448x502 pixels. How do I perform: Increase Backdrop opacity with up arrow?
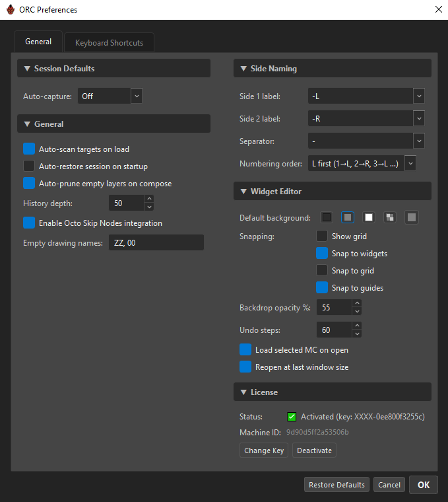tap(357, 303)
